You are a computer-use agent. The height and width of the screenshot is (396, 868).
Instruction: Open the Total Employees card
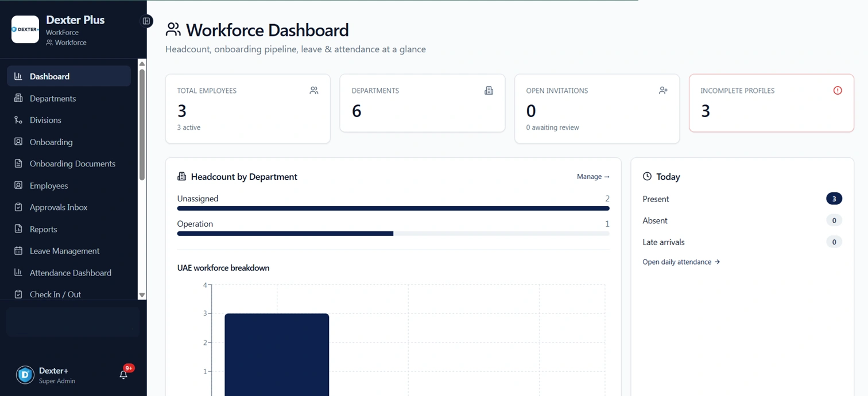pos(248,108)
